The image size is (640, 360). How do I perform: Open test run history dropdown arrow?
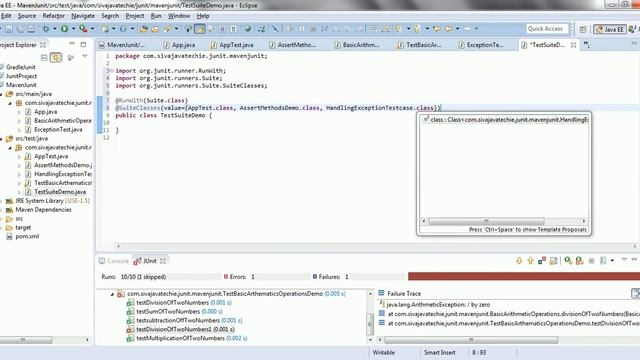tap(612, 261)
